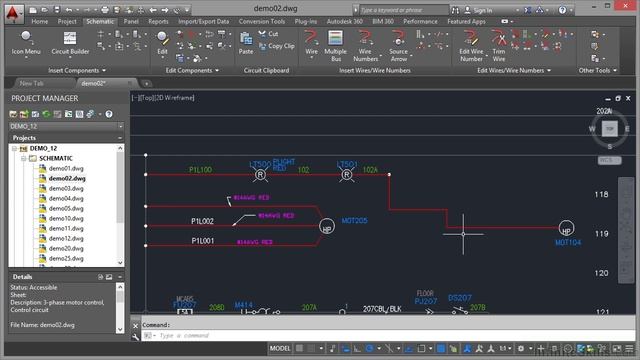Click the Undo arrow in quick access toolbar
The width and height of the screenshot is (640, 360).
69,10
